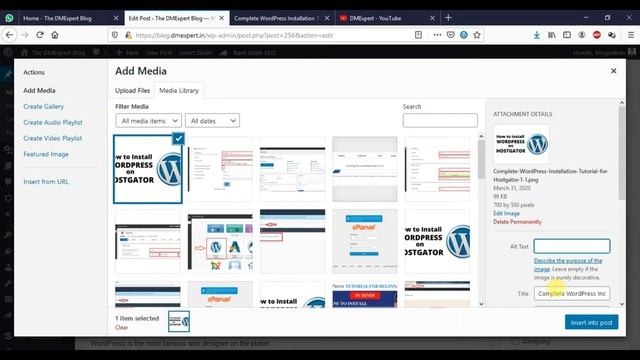Click the red adblock extension icon

click(x=597, y=35)
